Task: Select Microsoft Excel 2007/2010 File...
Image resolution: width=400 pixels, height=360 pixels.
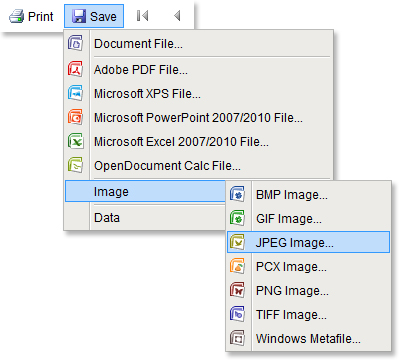Action: click(x=199, y=142)
